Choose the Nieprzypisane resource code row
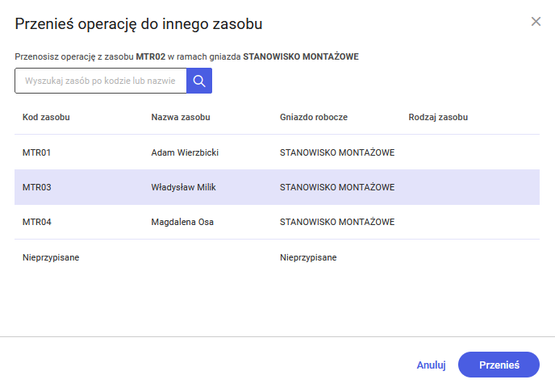This screenshot has width=555, height=392. (51, 257)
